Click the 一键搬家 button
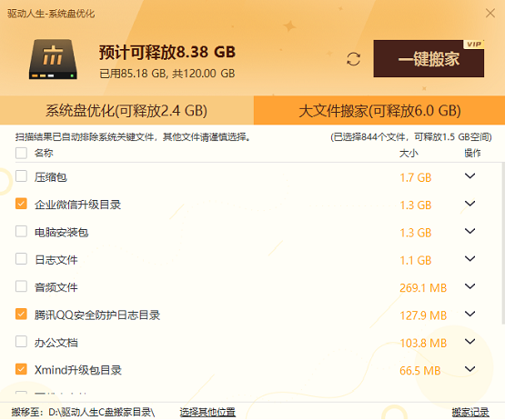The image size is (505, 420). pos(429,58)
